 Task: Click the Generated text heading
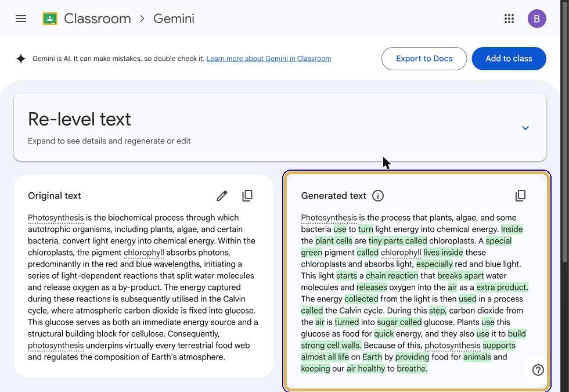(333, 196)
